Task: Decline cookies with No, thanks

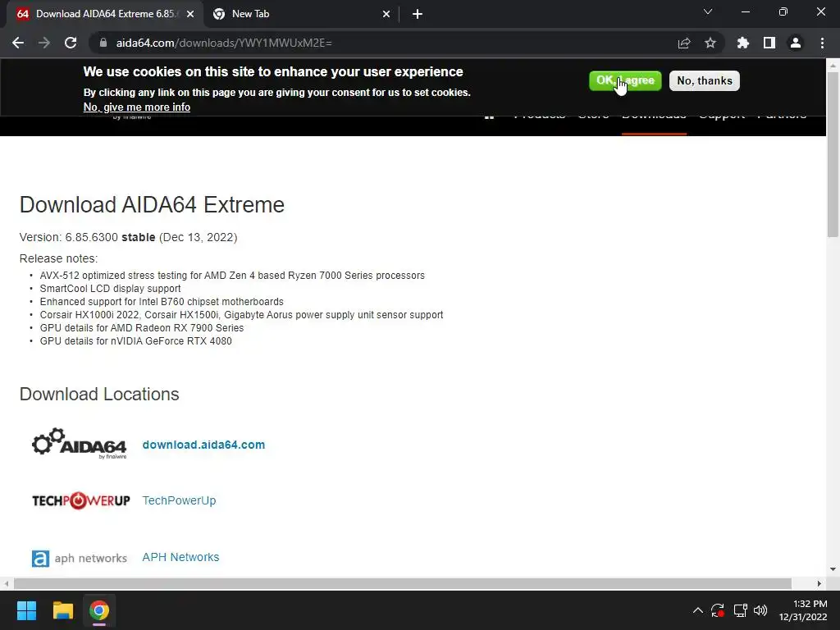Action: click(x=705, y=81)
